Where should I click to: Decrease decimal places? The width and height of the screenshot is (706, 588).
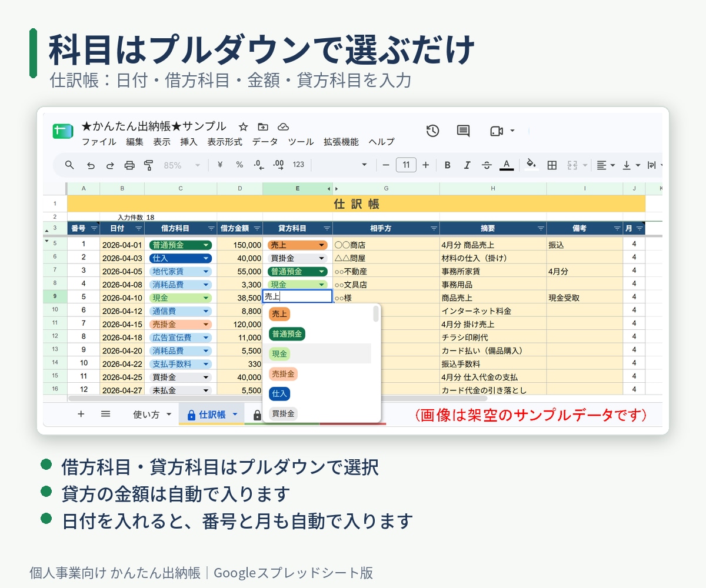click(x=258, y=165)
